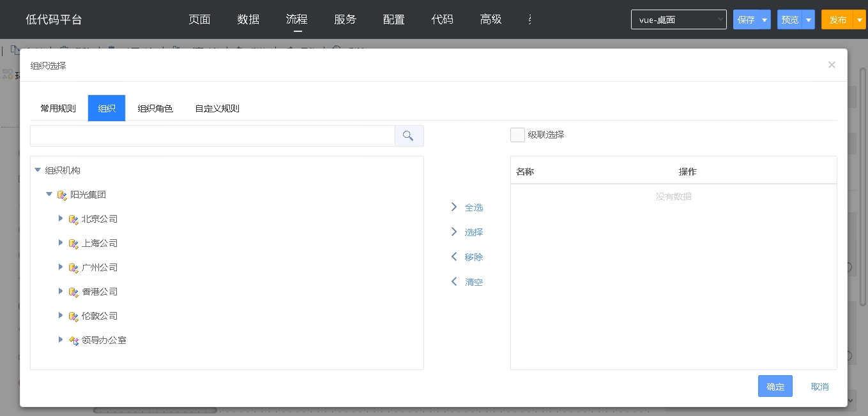Viewport: 868px width, 416px height.
Task: Click the 上海公司 organization icon
Action: coord(73,243)
